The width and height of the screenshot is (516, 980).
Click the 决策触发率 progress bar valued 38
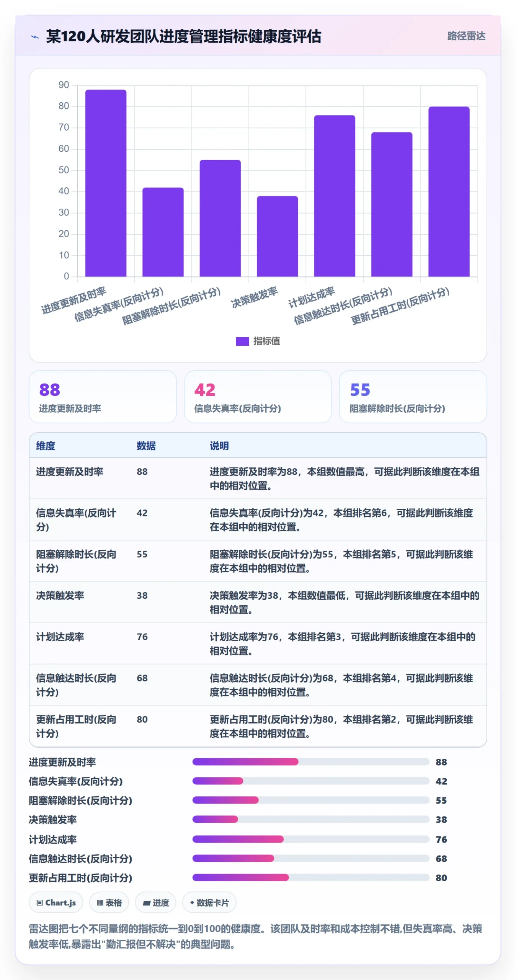310,819
